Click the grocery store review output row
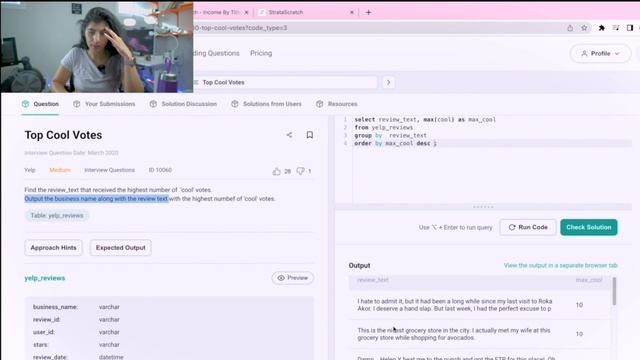The image size is (640, 360). pyautogui.click(x=480, y=334)
